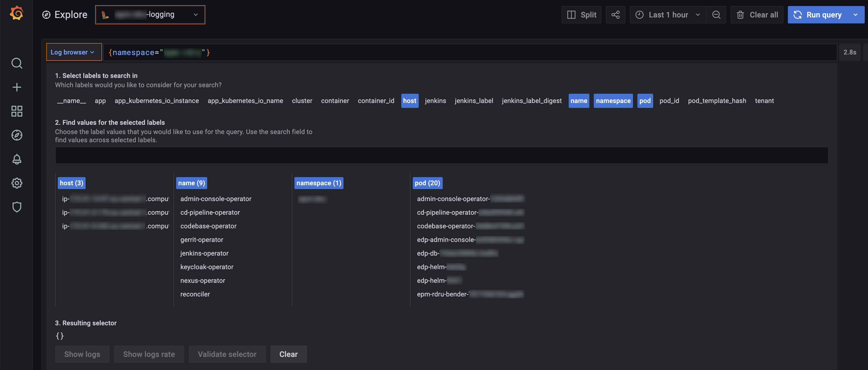Open the Create plus menu in the sidebar
This screenshot has height=370, width=868.
tap(17, 87)
